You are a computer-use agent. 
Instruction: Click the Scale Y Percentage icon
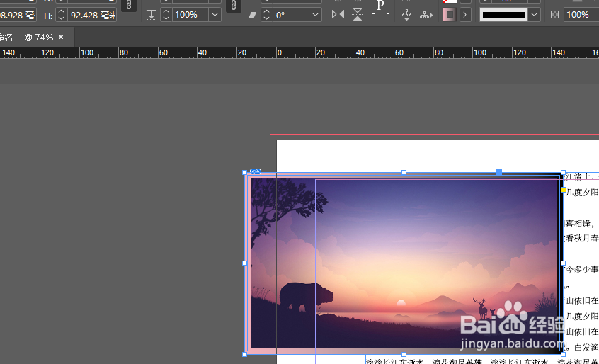152,15
